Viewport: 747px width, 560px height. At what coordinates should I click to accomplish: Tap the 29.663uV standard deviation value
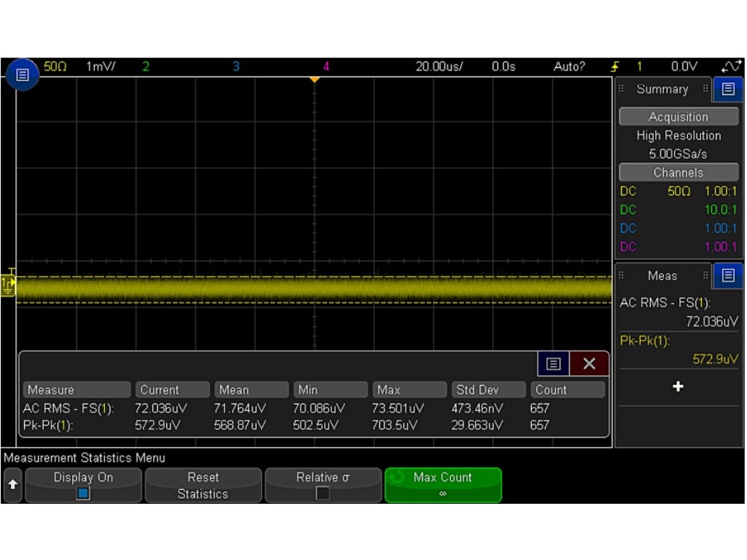477,425
